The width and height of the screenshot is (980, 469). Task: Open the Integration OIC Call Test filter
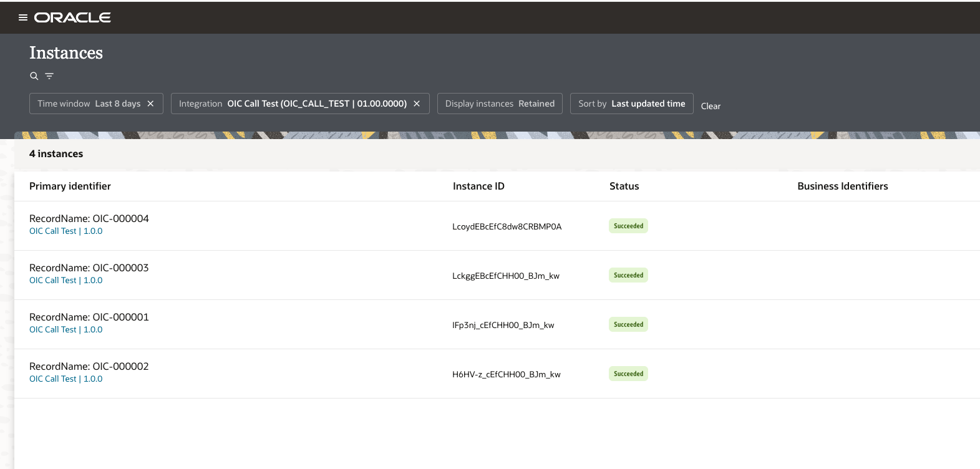coord(292,104)
